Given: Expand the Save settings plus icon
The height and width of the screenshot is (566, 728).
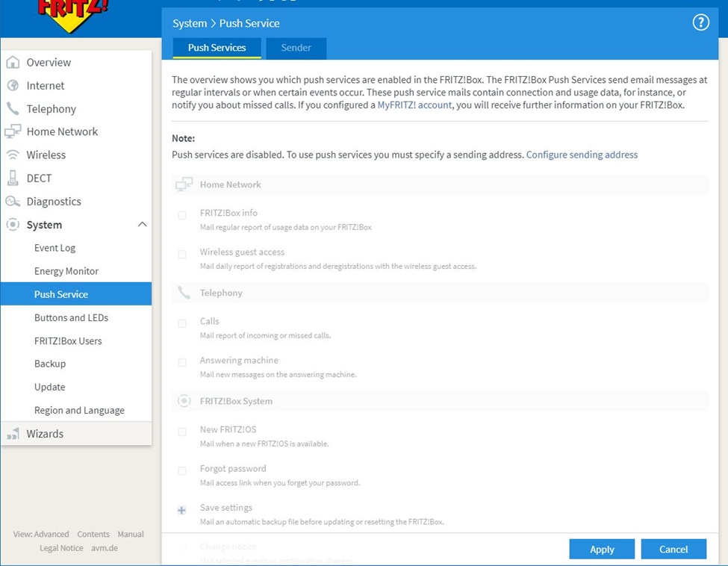Looking at the screenshot, I should pyautogui.click(x=181, y=511).
